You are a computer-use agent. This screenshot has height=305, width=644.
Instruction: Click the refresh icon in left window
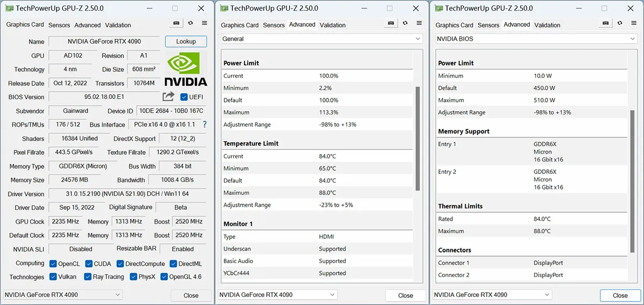pos(190,23)
